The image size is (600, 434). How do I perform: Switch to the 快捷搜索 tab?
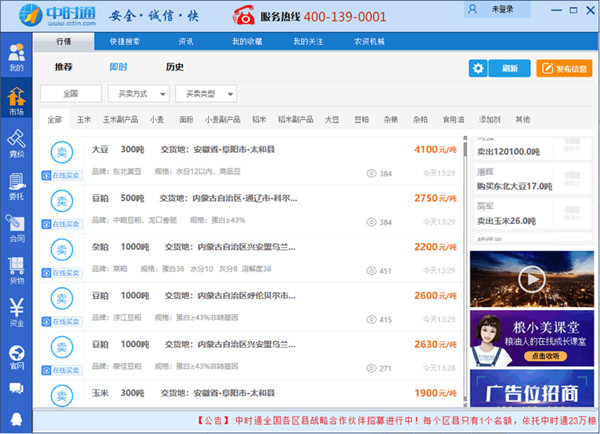click(125, 42)
